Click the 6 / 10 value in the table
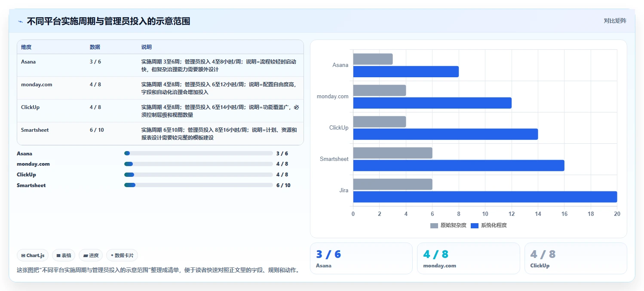This screenshot has width=644, height=291. (97, 130)
